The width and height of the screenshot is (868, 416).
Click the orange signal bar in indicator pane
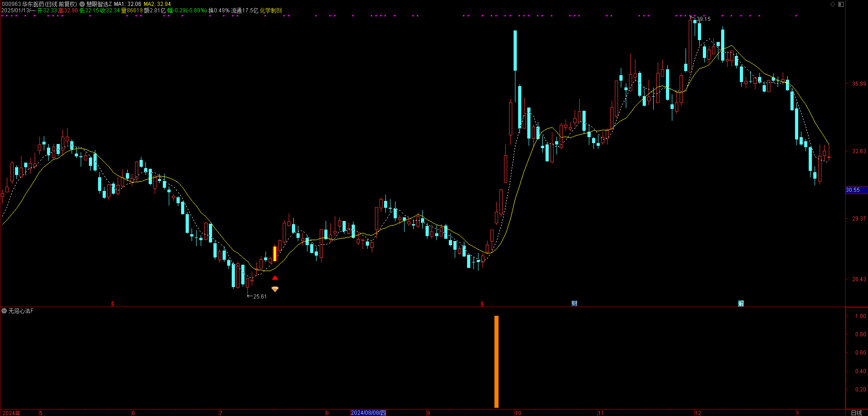tap(496, 361)
